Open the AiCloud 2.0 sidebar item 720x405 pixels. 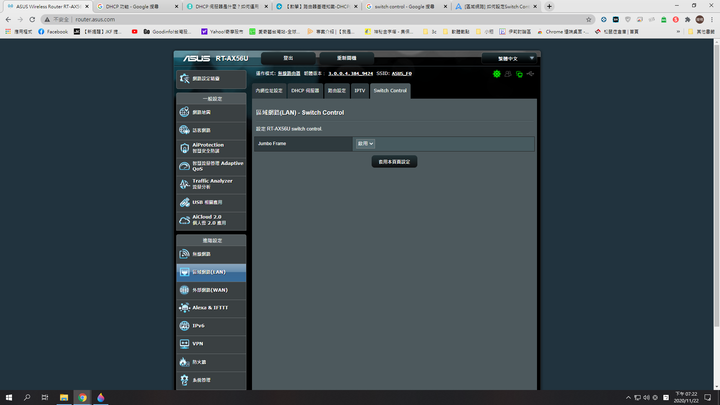pyautogui.click(x=211, y=220)
